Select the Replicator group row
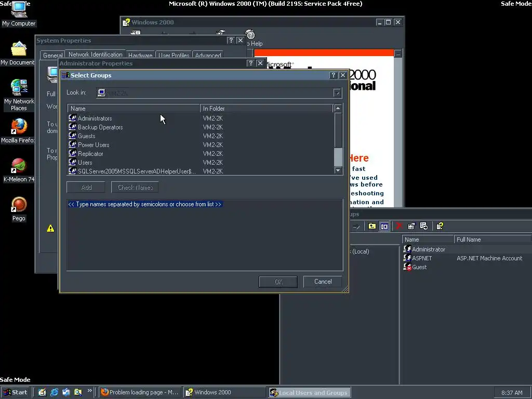 click(201, 154)
